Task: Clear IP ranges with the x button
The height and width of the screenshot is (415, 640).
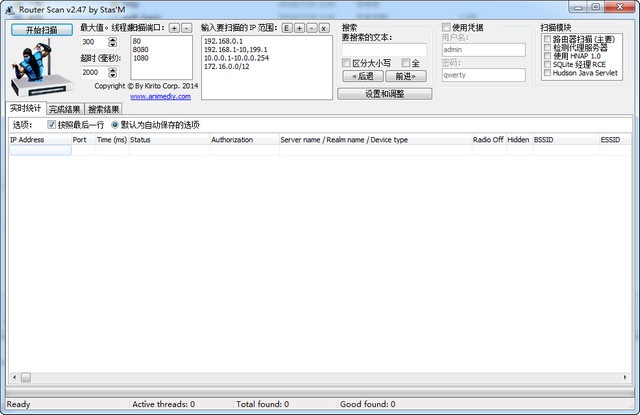Action: (324, 28)
